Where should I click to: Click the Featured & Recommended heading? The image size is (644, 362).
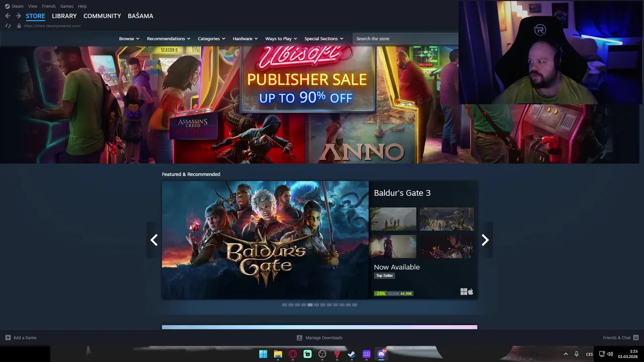[x=191, y=174]
